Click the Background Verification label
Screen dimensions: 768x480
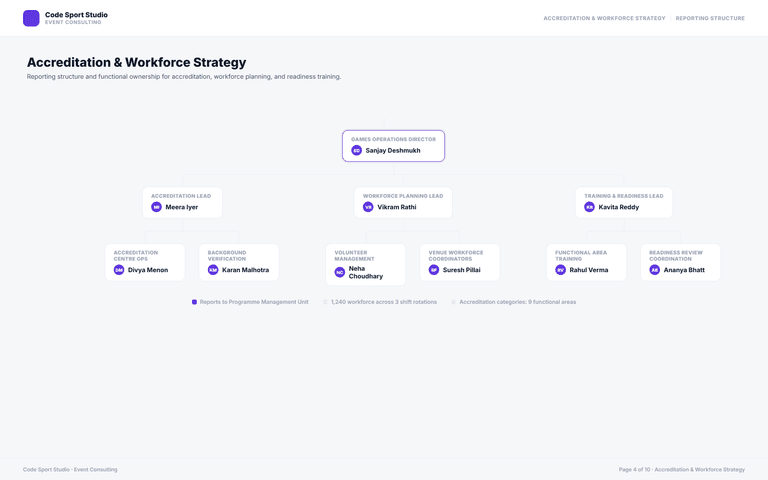227,256
